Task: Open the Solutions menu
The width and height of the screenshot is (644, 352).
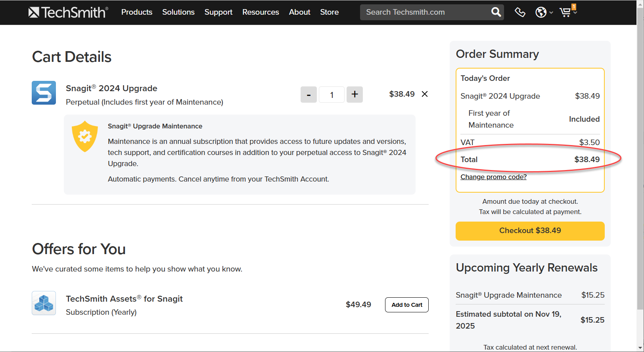Action: 178,12
